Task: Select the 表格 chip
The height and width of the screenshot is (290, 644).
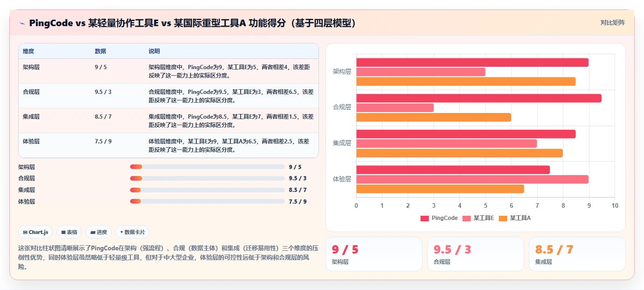Action: [x=69, y=232]
